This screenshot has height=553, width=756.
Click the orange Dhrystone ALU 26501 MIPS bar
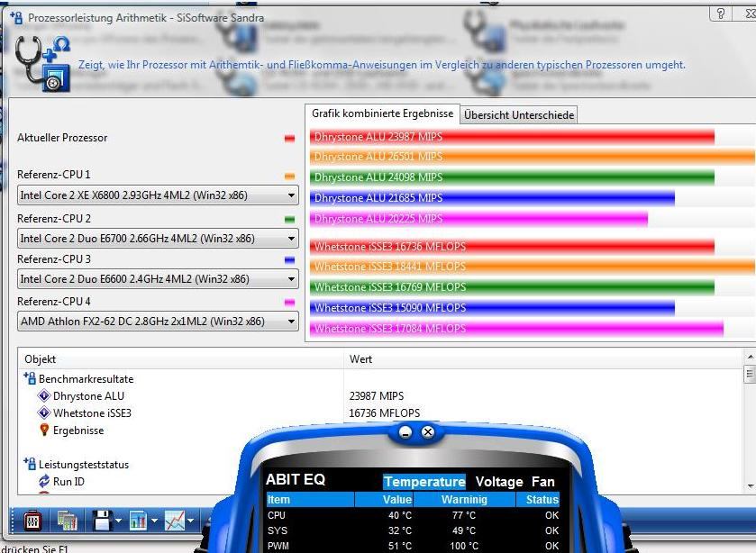tap(533, 157)
